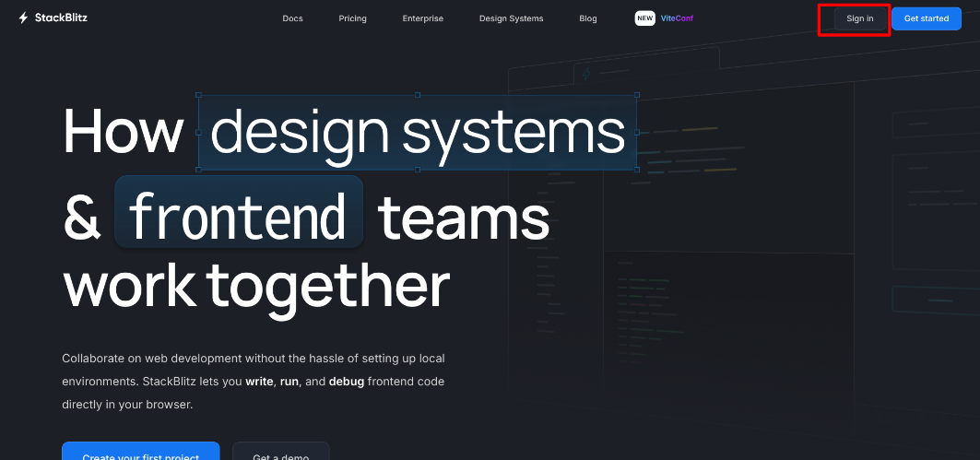Click the white NEW badge

(645, 18)
